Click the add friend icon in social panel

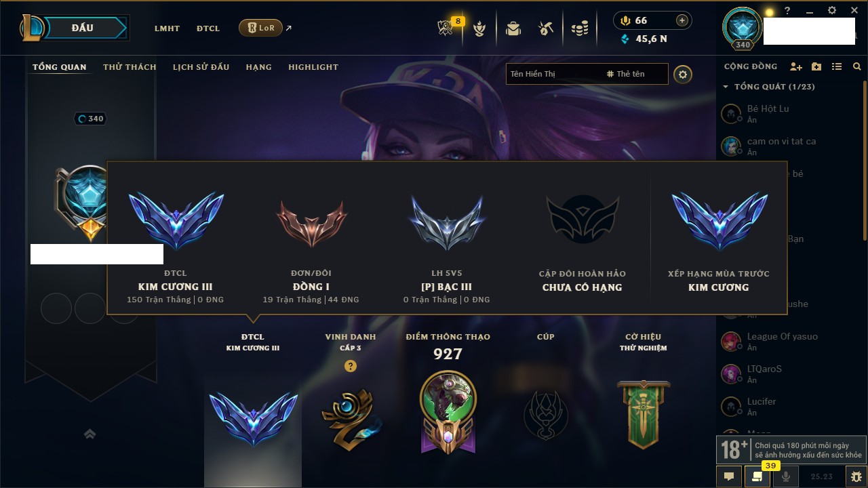click(796, 66)
